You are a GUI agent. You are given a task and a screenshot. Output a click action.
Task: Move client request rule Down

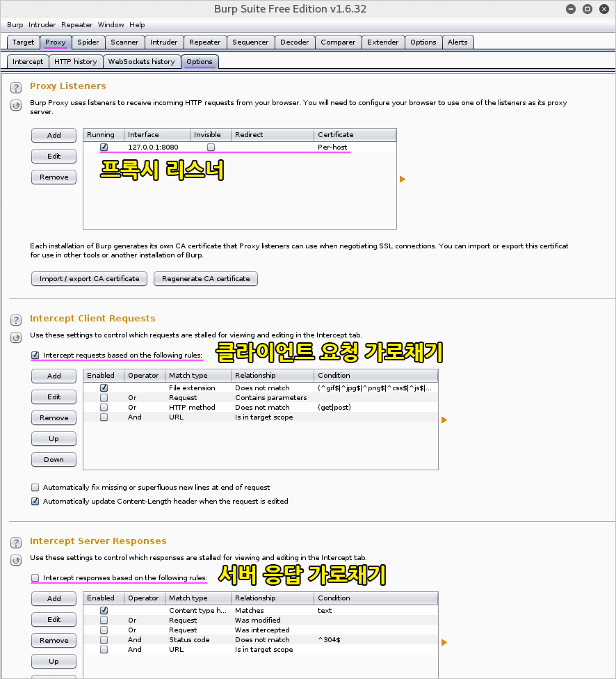(54, 459)
